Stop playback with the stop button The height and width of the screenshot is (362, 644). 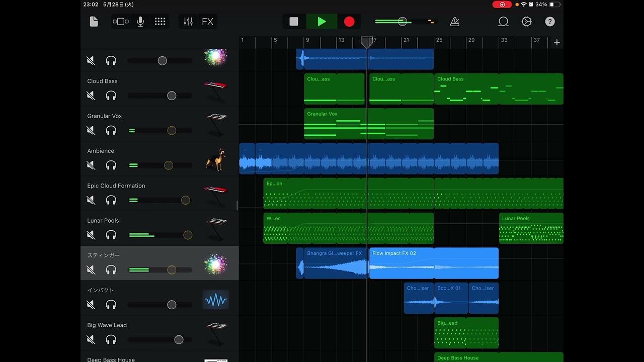pyautogui.click(x=294, y=22)
